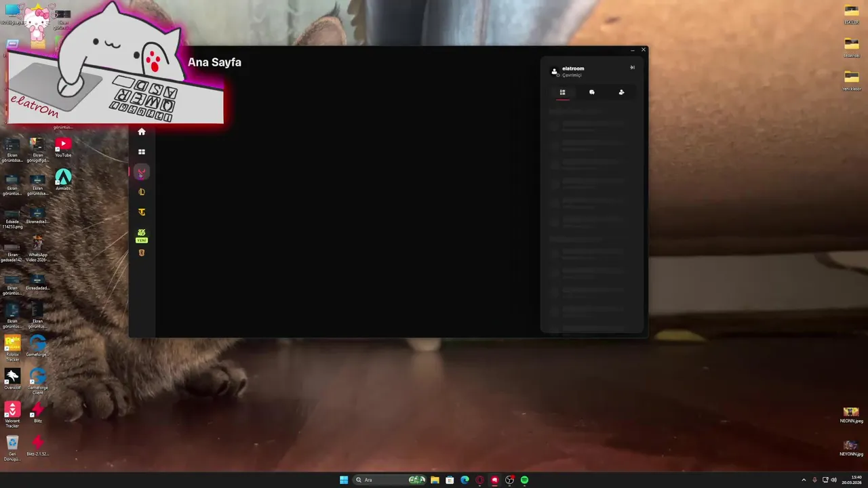Open the Blitz desktop shortcut

click(37, 412)
